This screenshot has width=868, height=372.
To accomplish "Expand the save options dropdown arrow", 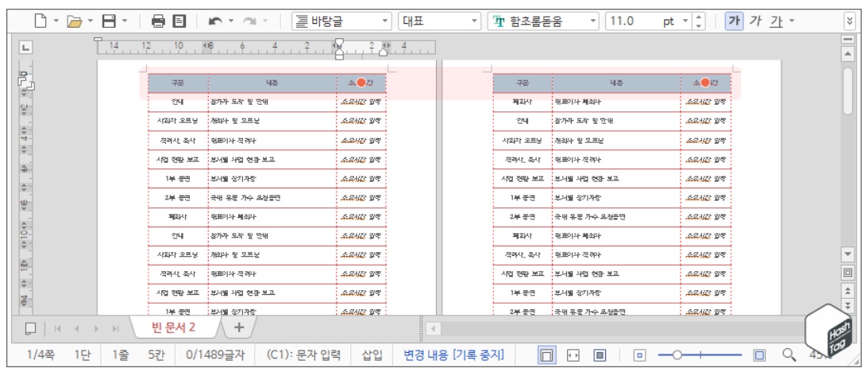I will pyautogui.click(x=125, y=21).
